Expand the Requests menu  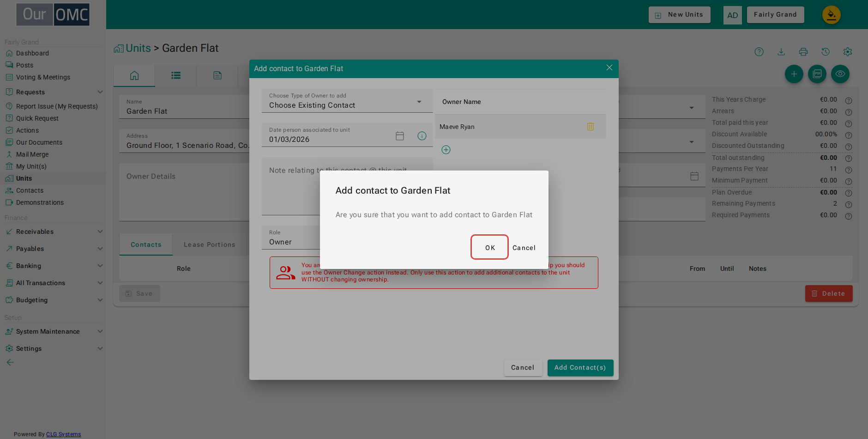[x=54, y=92]
